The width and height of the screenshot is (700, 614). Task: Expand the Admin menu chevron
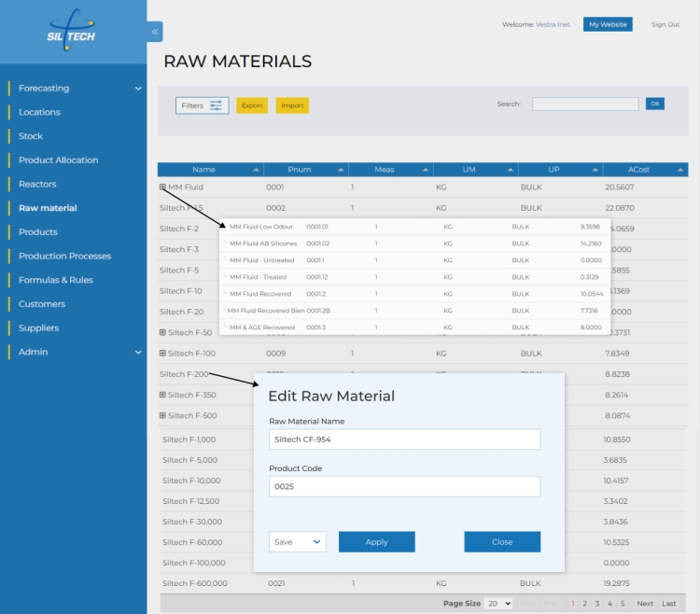tap(138, 352)
